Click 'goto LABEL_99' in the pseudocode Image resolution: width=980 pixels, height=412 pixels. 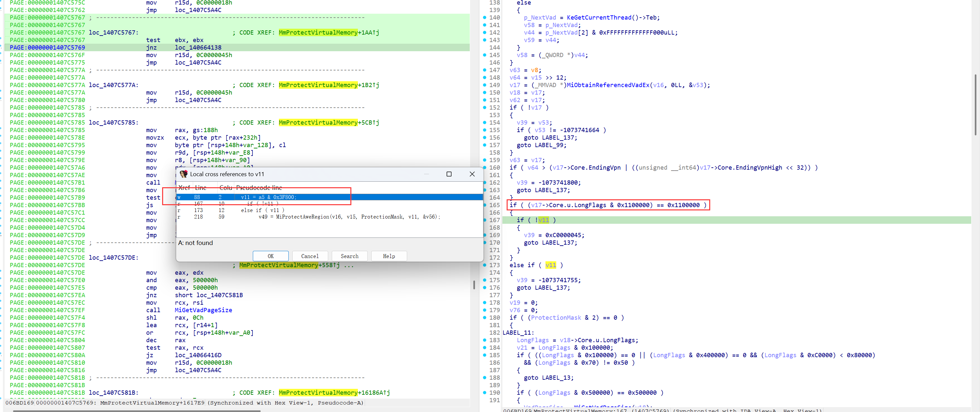[x=541, y=145]
